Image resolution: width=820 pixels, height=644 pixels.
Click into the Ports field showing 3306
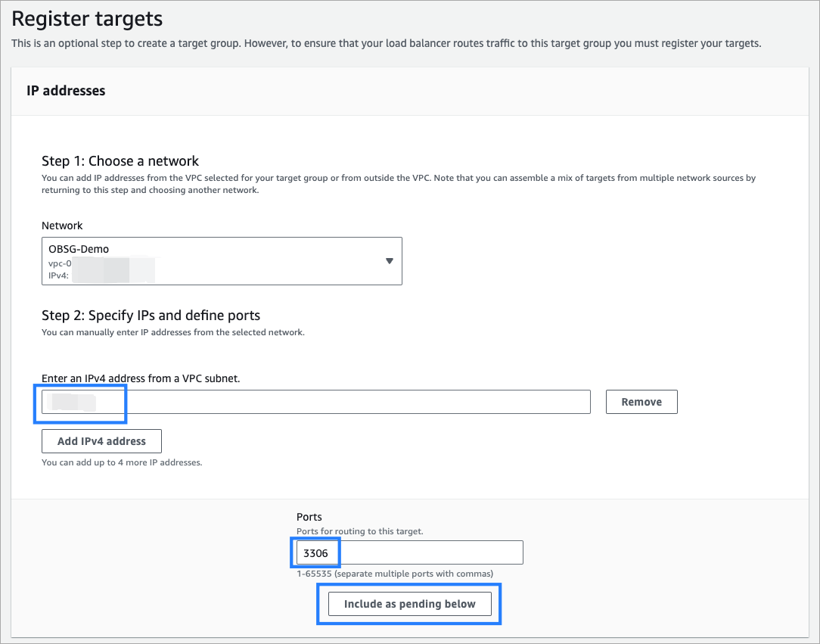[x=408, y=553]
